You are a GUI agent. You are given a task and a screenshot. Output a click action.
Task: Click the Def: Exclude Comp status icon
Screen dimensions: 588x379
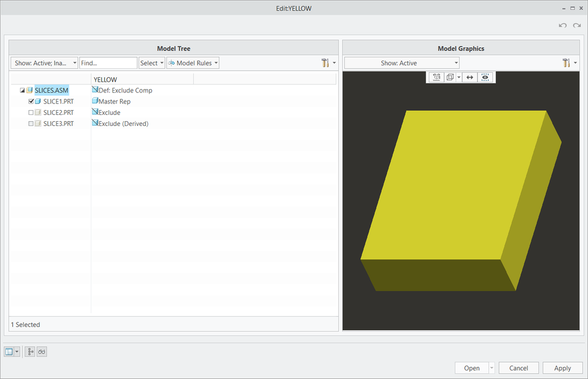(95, 89)
